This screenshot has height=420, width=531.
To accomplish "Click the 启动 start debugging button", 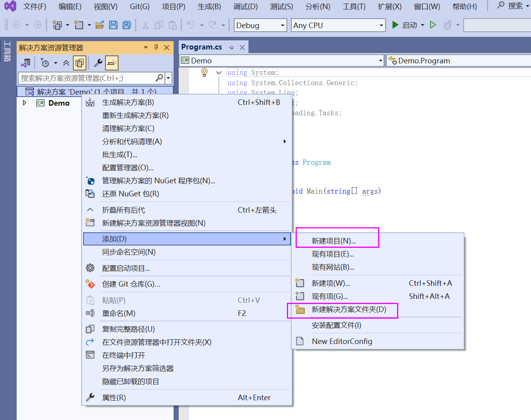I will [404, 25].
